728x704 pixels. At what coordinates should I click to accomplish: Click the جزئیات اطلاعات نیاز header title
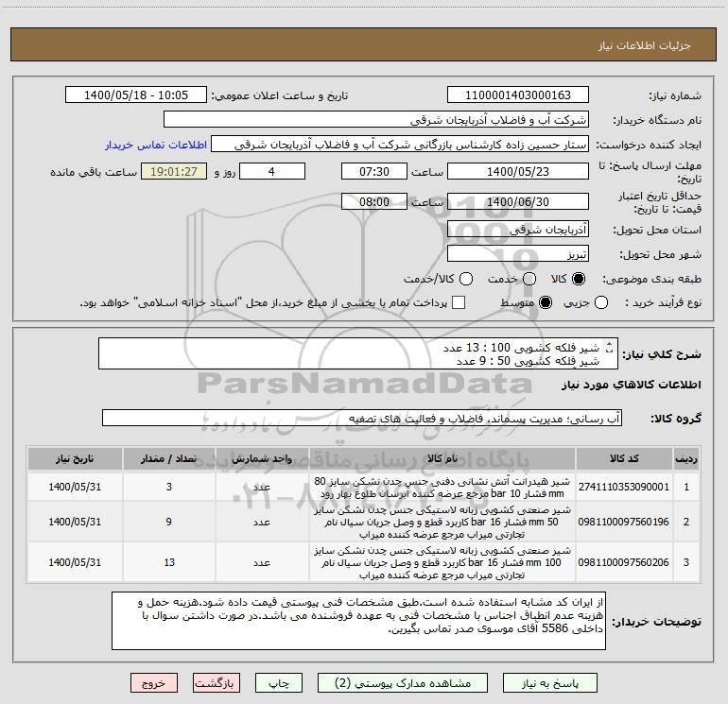(645, 45)
